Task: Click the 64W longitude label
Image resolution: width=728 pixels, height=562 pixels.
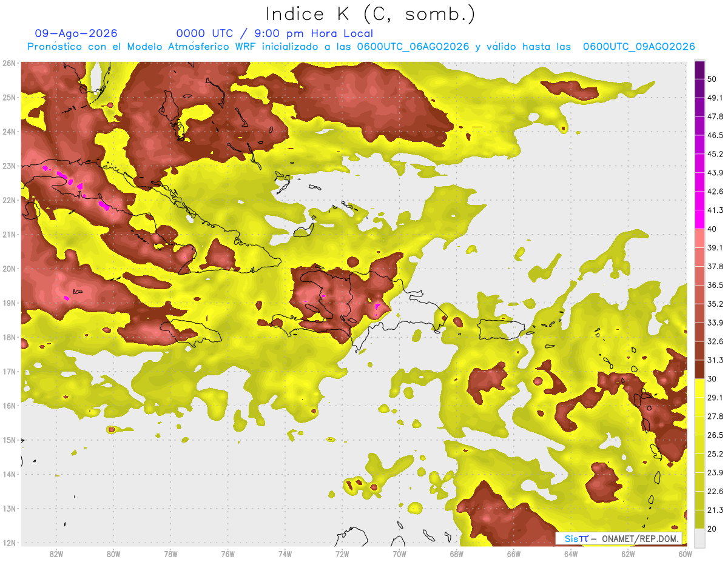Action: coord(571,554)
